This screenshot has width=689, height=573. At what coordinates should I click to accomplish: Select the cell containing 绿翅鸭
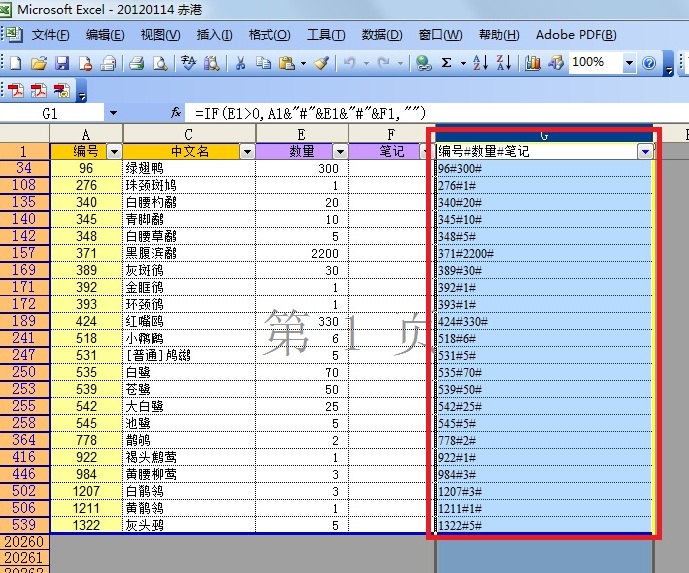point(189,169)
